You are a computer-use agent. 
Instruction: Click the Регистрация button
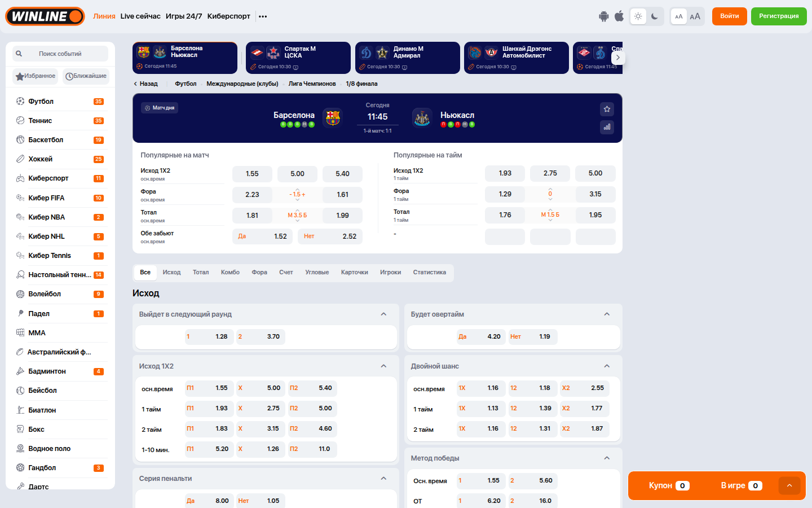coord(778,16)
